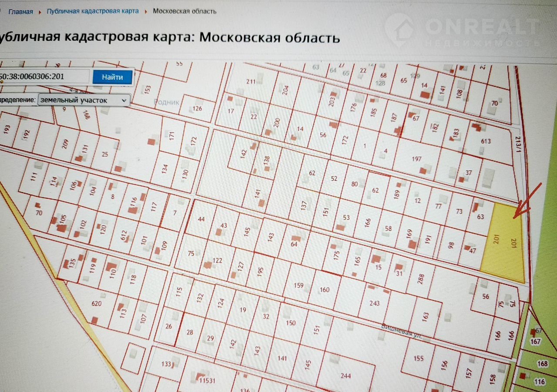Viewport: 557px width, 392px height.
Task: Pick the large parcel numbered 244
Action: pyautogui.click(x=346, y=375)
